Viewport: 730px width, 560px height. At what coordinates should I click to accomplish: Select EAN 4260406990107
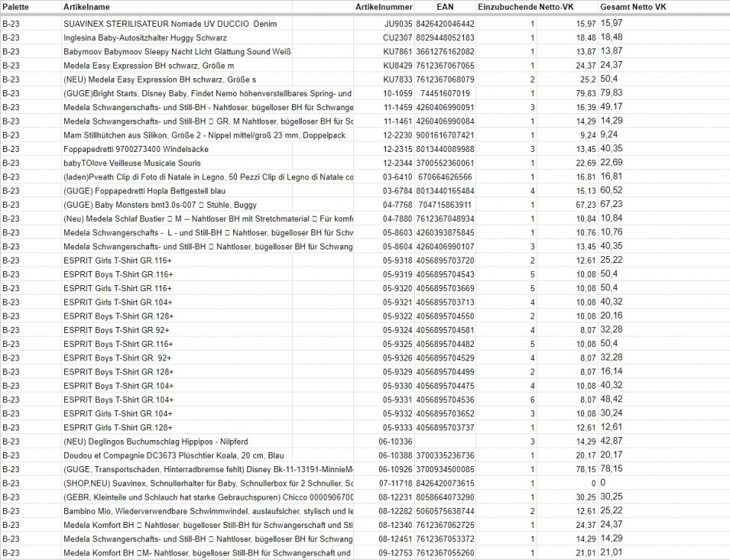pyautogui.click(x=445, y=246)
